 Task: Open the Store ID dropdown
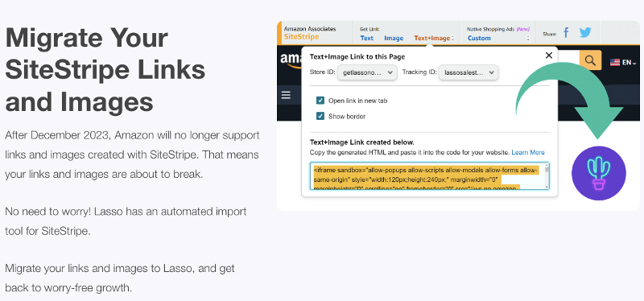pos(367,72)
